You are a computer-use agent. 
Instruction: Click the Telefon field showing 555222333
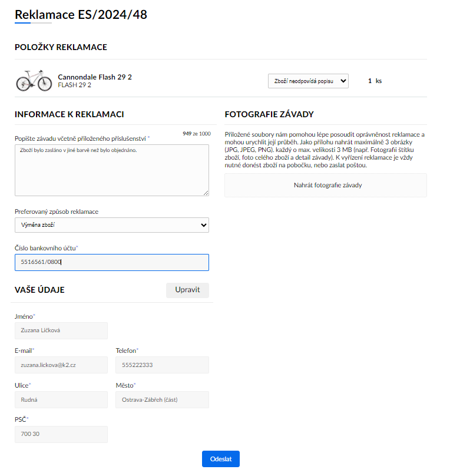pos(162,365)
